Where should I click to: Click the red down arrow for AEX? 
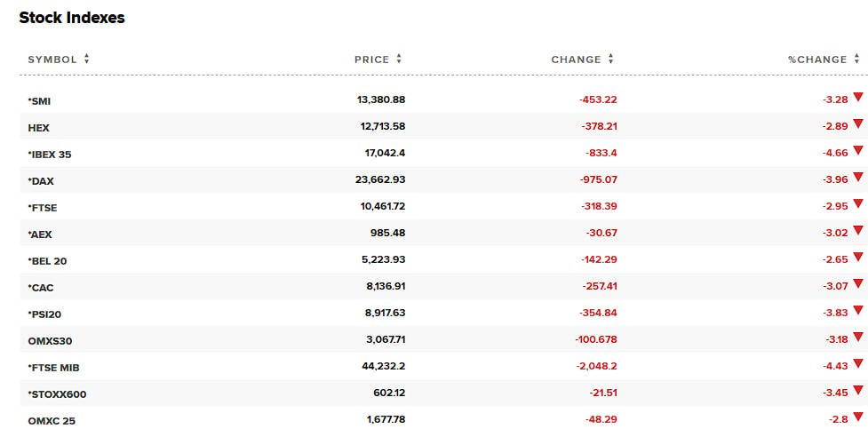(x=858, y=230)
